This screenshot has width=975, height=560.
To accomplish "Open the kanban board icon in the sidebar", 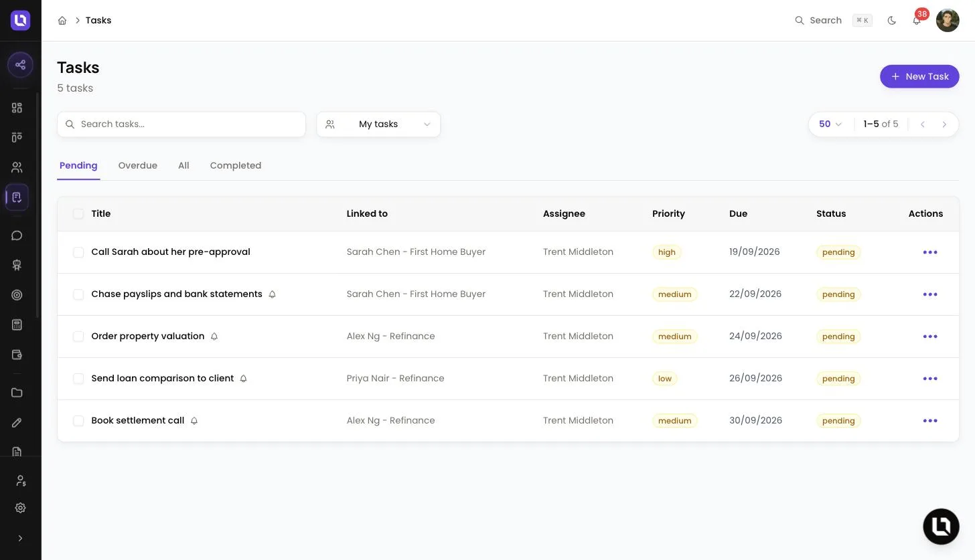I will pyautogui.click(x=17, y=137).
